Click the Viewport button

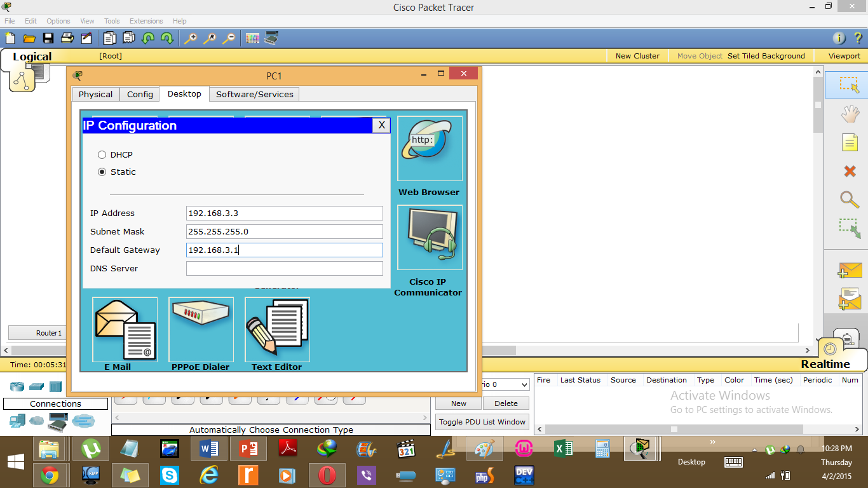point(844,56)
